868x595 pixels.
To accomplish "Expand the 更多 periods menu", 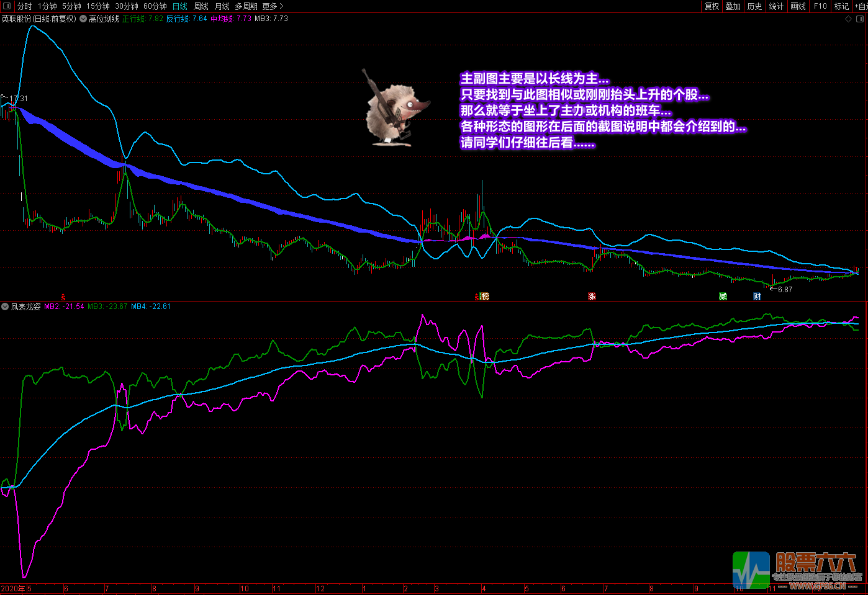I will point(272,6).
